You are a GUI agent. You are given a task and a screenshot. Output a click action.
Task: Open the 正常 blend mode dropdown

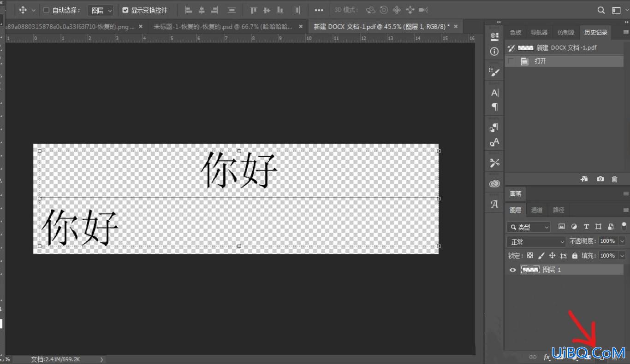point(536,241)
